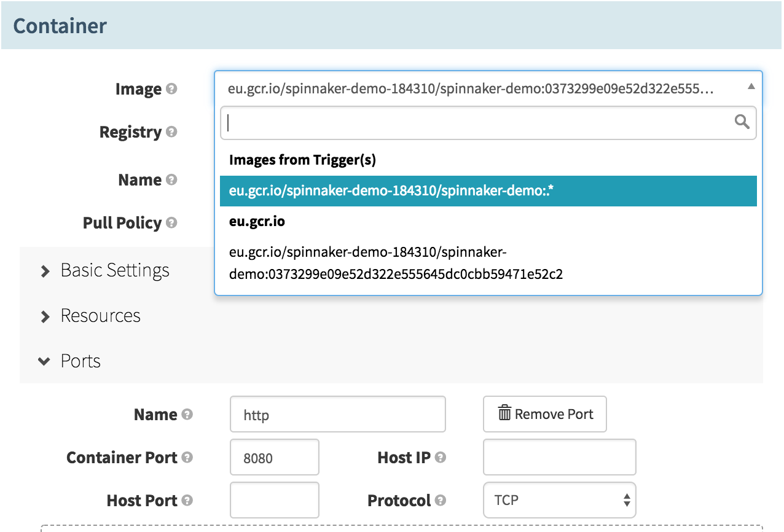Select image ending in 59471e52c2
The width and height of the screenshot is (784, 532).
488,263
